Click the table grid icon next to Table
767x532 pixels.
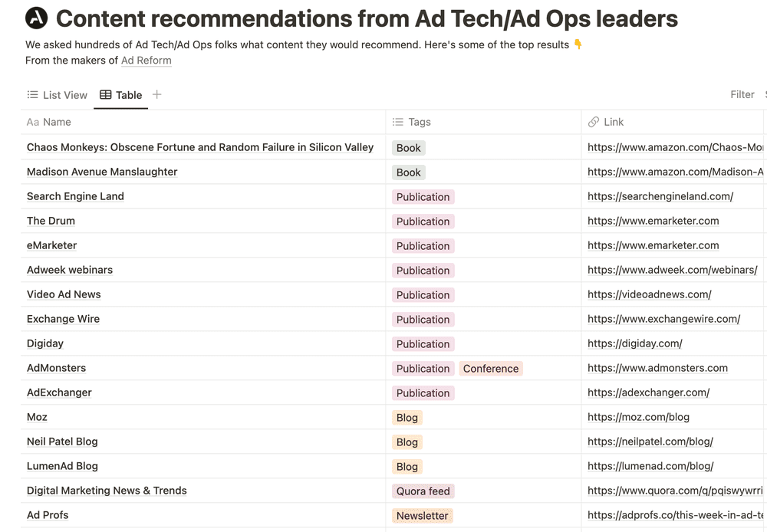pos(105,95)
